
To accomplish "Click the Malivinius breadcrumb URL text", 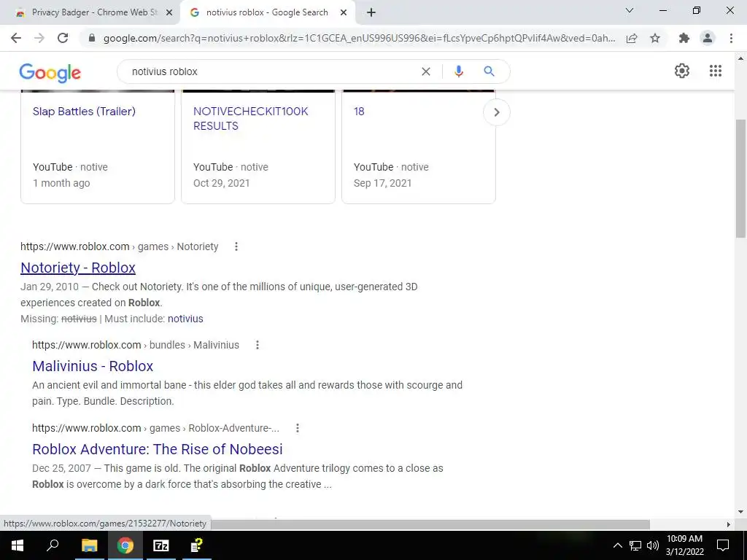I will coord(136,345).
